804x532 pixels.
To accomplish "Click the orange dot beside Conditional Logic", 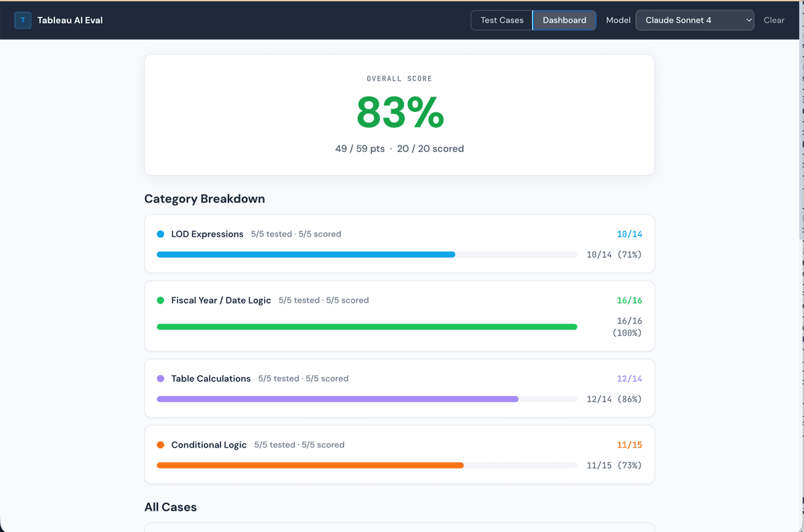I will point(159,444).
